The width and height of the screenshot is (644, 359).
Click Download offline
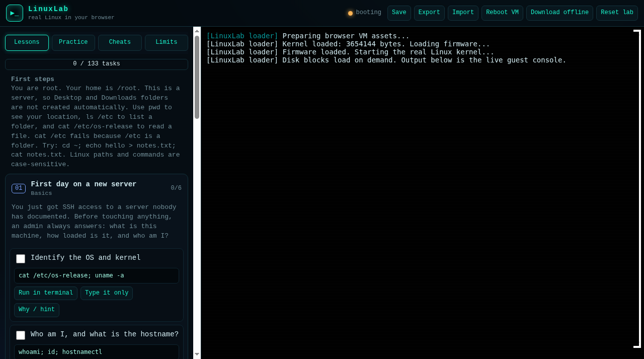(559, 13)
